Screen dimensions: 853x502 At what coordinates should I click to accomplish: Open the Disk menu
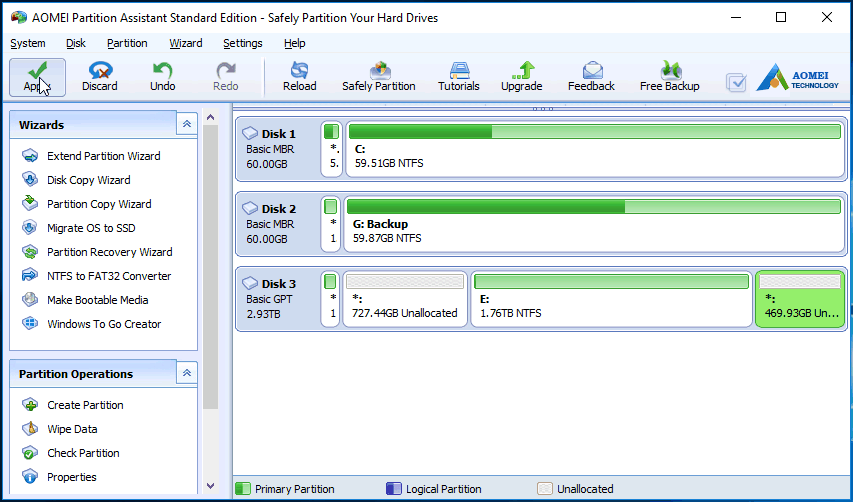click(x=76, y=43)
